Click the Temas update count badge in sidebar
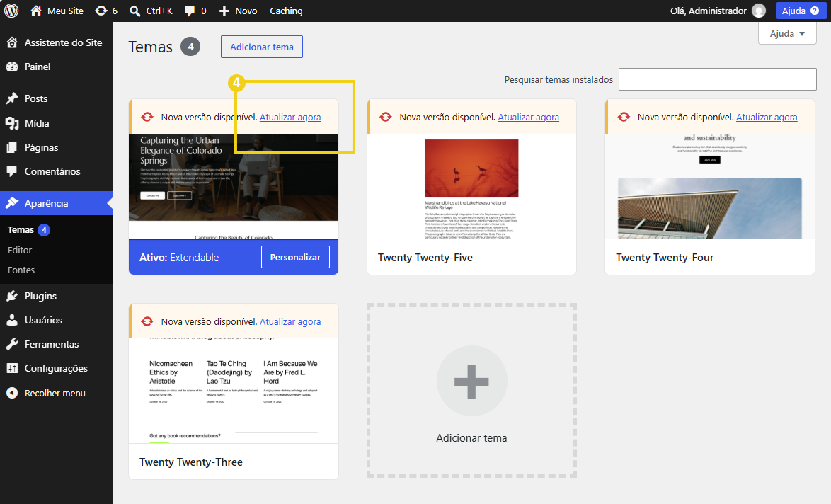This screenshot has width=831, height=504. pos(44,230)
